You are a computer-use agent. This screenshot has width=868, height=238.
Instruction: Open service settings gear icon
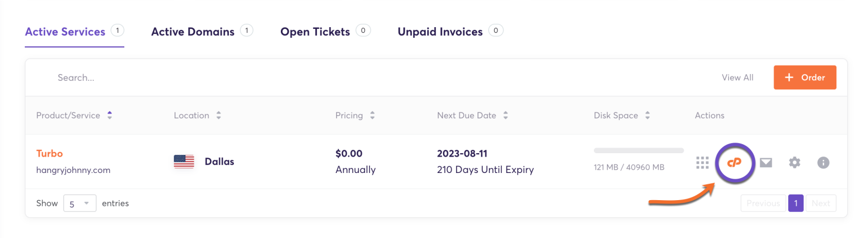(x=795, y=163)
